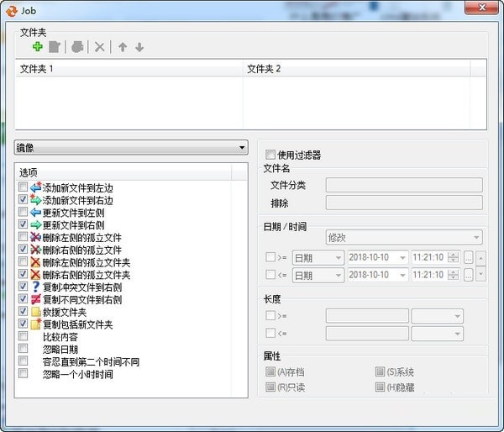Click the 文件夹 1 column header
Screen dimensions: 504x432
[x=129, y=69]
